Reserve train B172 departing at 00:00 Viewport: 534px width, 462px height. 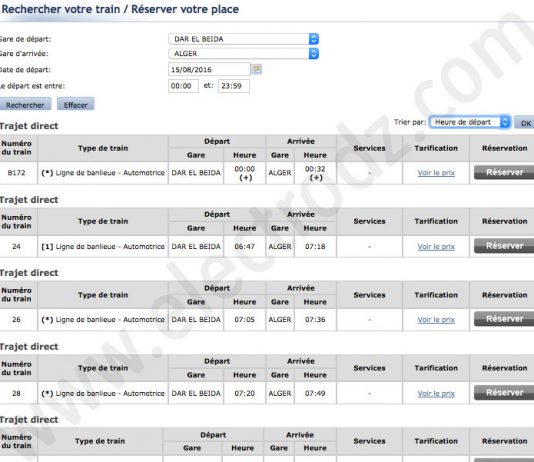504,172
